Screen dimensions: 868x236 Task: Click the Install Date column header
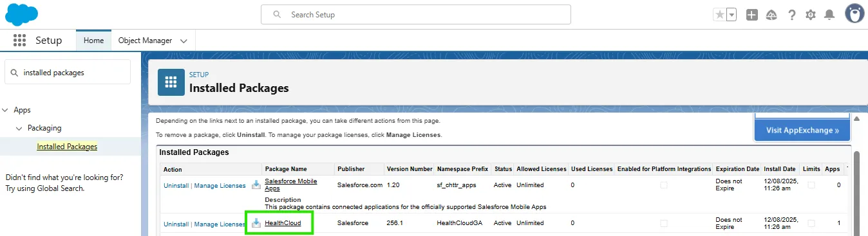click(x=780, y=169)
